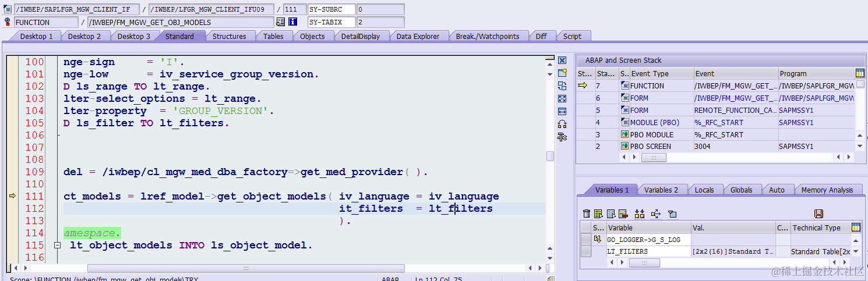Click the Standard Table value of LT_FILTERS
The image size is (868, 281).
click(732, 251)
